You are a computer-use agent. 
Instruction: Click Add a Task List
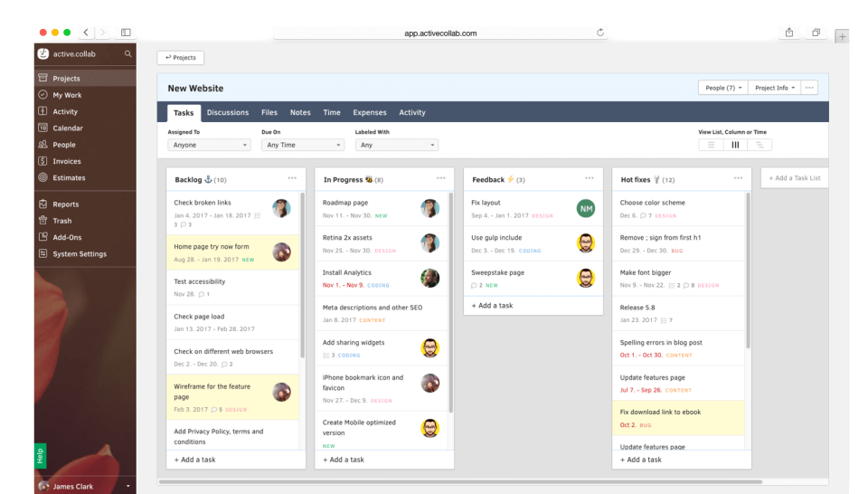point(795,178)
